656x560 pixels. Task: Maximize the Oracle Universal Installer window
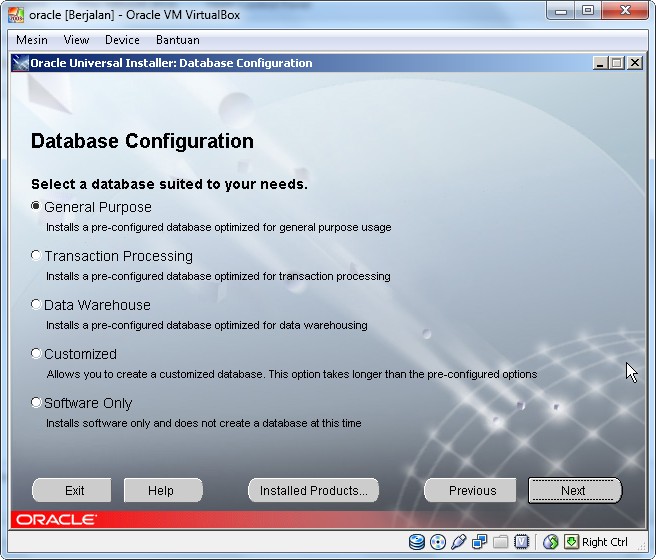[617, 63]
